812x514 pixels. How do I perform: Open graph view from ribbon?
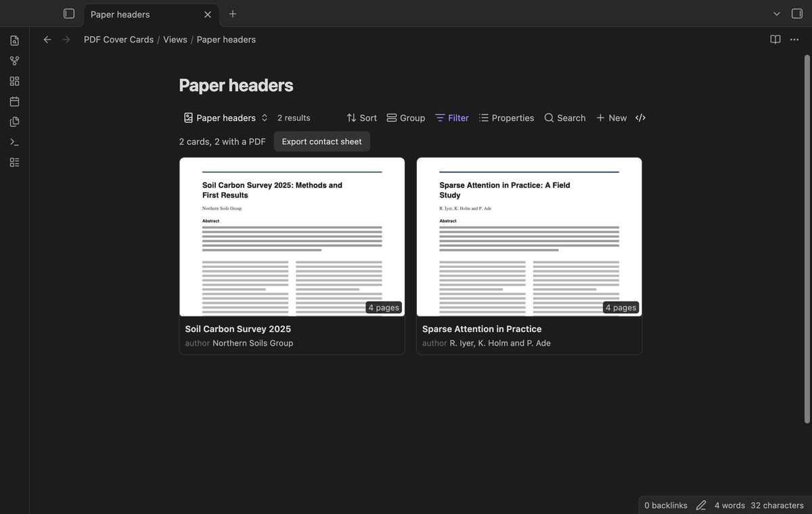[x=14, y=61]
